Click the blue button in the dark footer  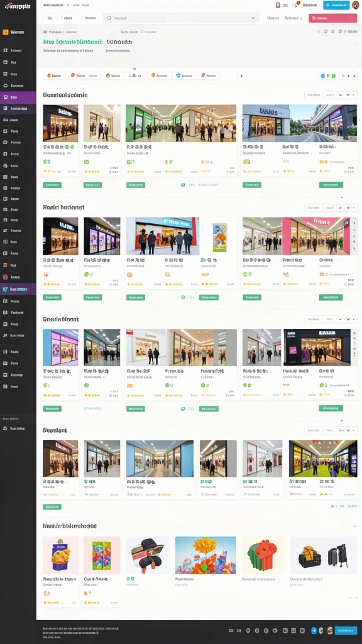(346, 630)
